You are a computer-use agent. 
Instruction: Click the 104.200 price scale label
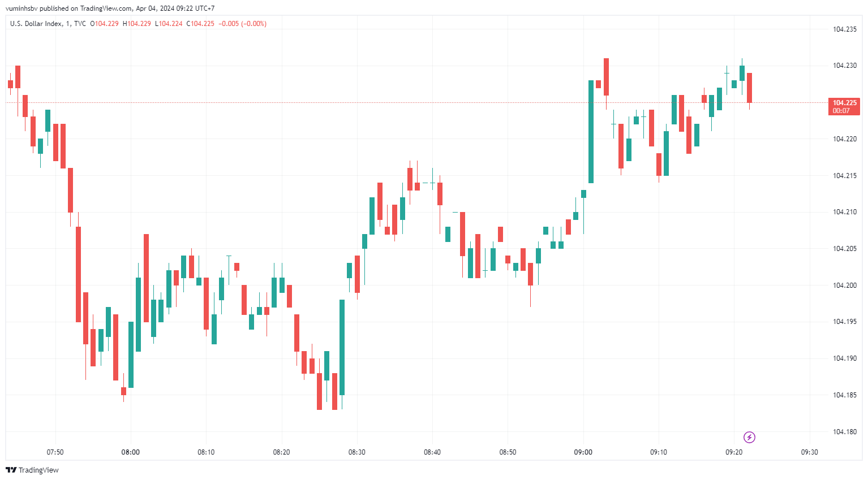coord(844,286)
